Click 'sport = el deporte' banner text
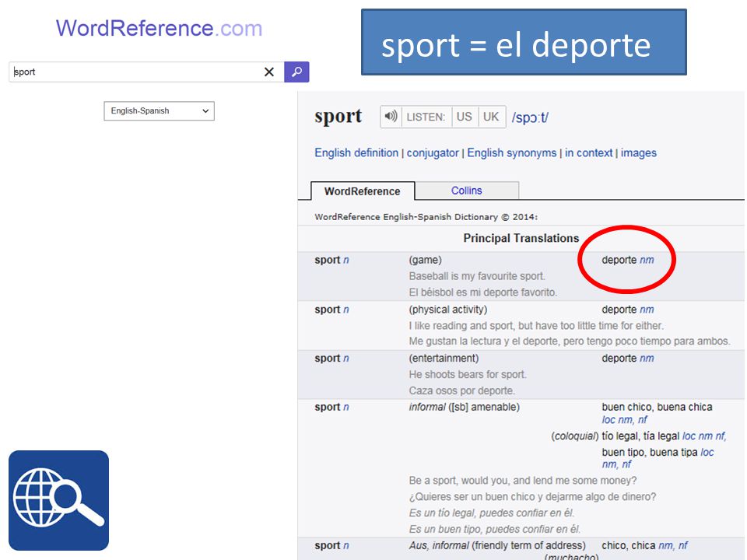747x560 pixels. 516,45
